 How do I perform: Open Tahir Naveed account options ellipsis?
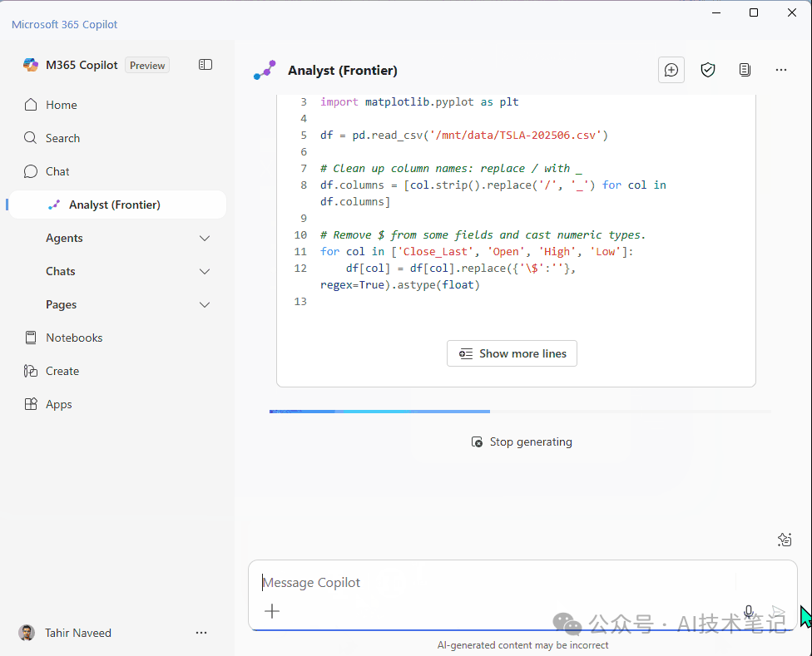201,633
